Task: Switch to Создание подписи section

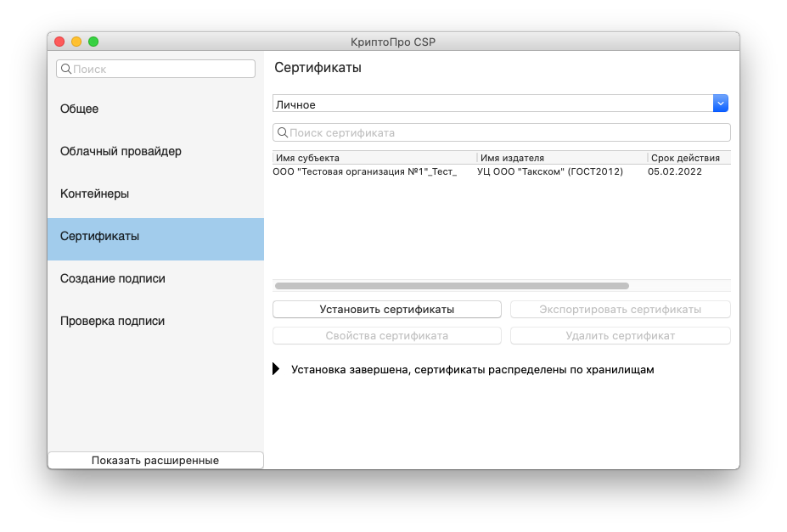Action: pos(155,278)
